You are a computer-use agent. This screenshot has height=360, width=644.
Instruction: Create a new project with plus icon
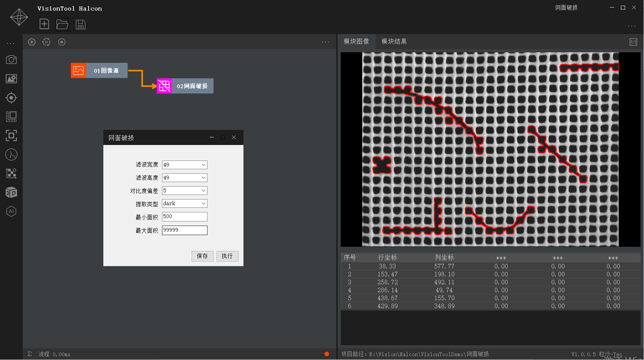44,24
